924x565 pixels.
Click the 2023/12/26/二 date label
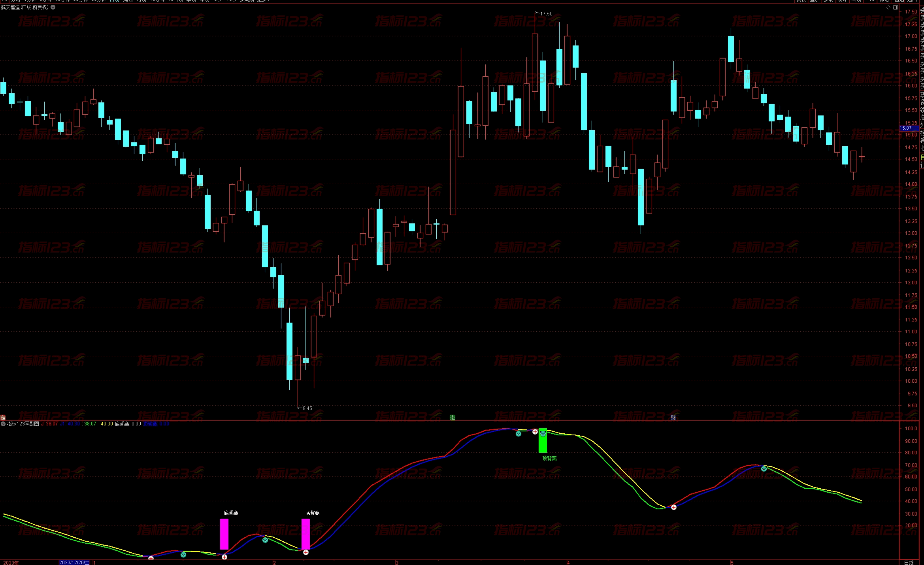tap(75, 563)
